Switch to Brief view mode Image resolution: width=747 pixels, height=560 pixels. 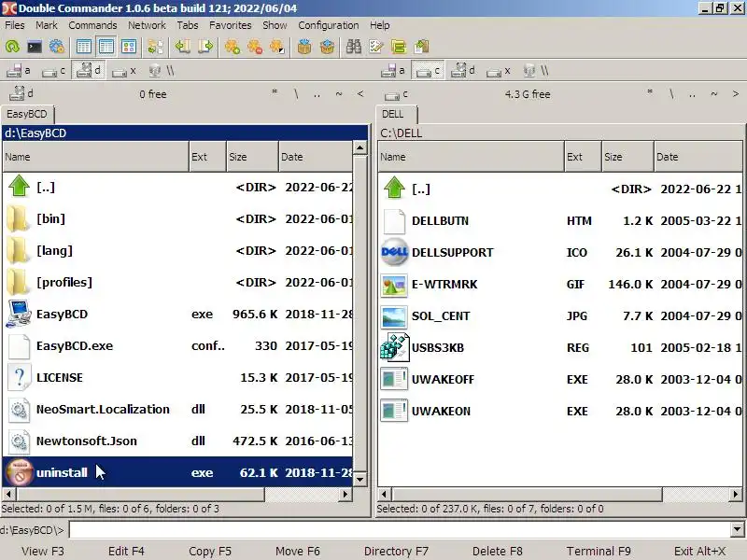point(83,47)
